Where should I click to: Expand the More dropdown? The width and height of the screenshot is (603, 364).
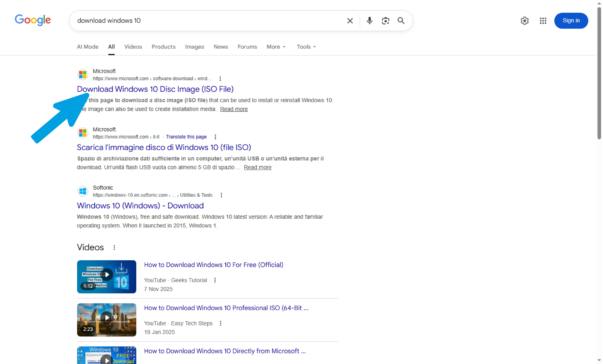click(x=276, y=47)
